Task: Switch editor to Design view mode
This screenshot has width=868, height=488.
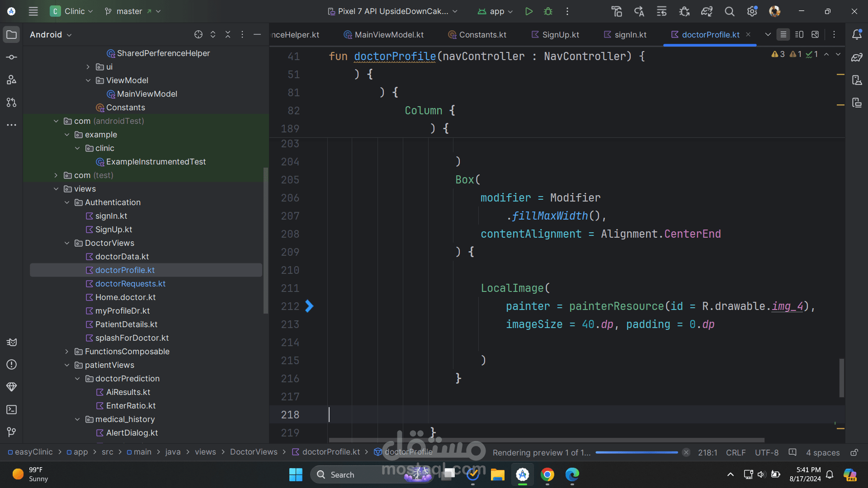Action: pos(815,34)
